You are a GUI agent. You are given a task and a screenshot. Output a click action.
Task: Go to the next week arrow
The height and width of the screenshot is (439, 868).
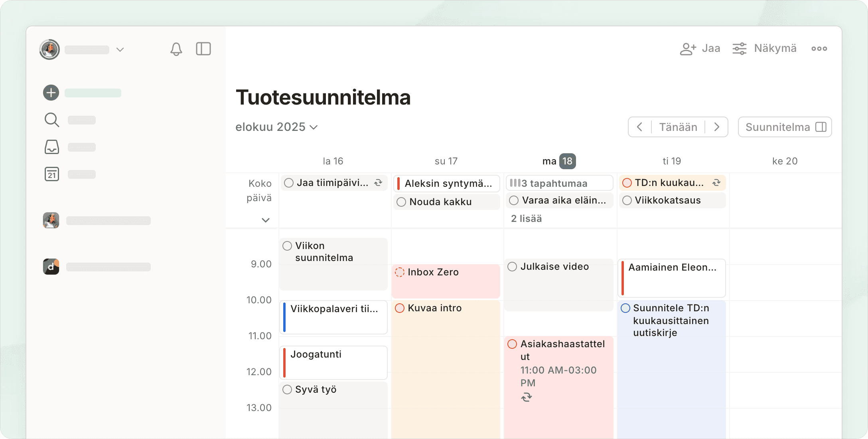click(717, 127)
